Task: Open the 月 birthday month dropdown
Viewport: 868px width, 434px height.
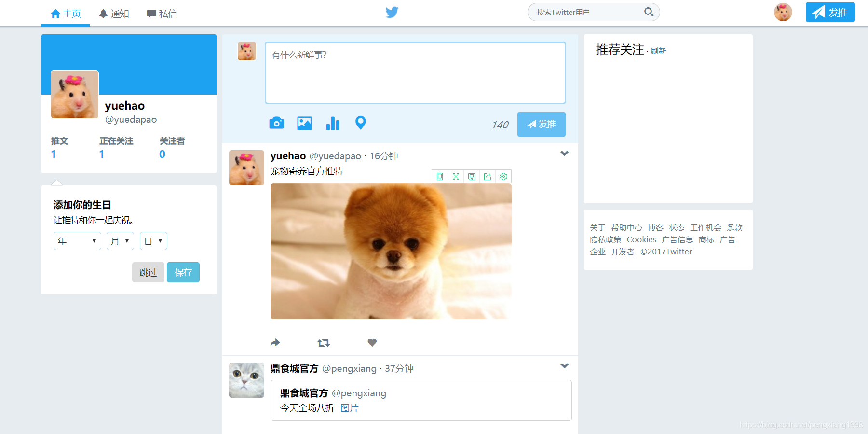Action: [120, 241]
